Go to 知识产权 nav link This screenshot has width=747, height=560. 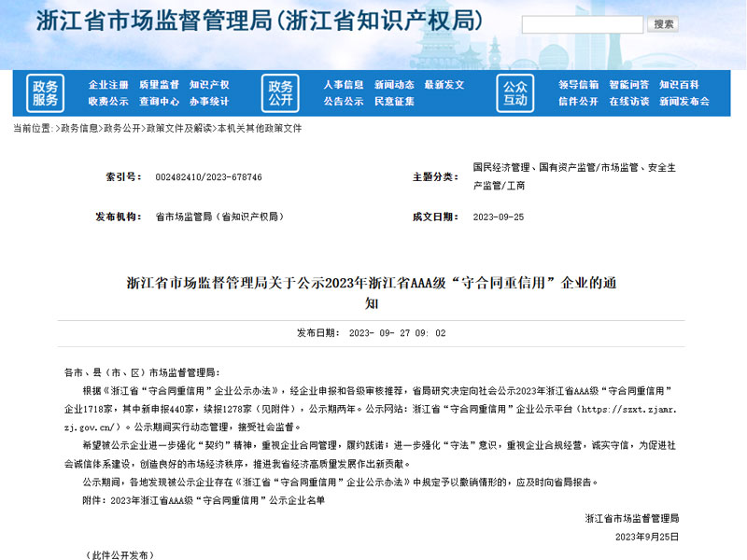(x=209, y=85)
